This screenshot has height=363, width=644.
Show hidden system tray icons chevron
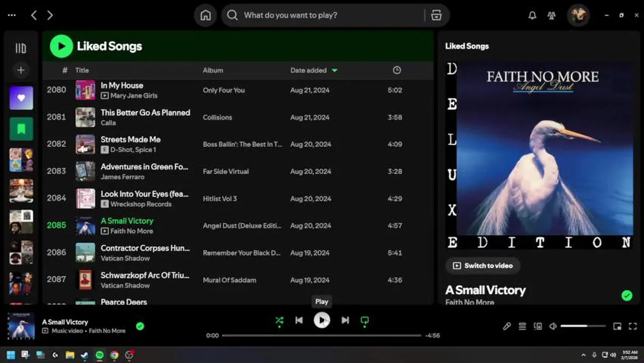(x=584, y=355)
